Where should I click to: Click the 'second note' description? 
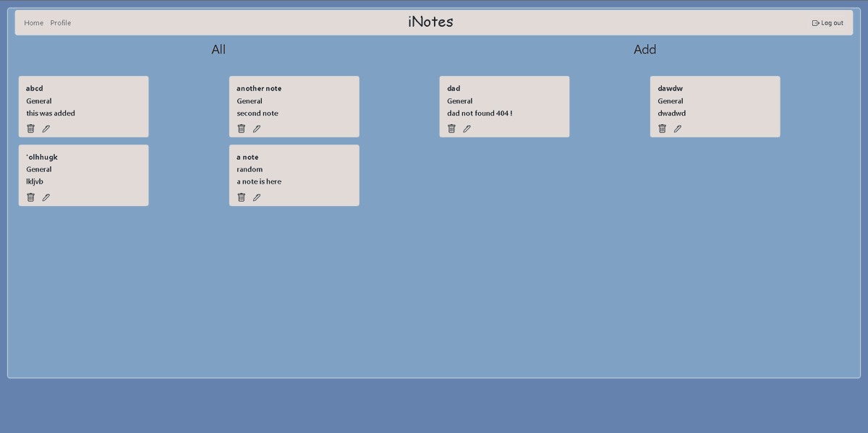258,113
